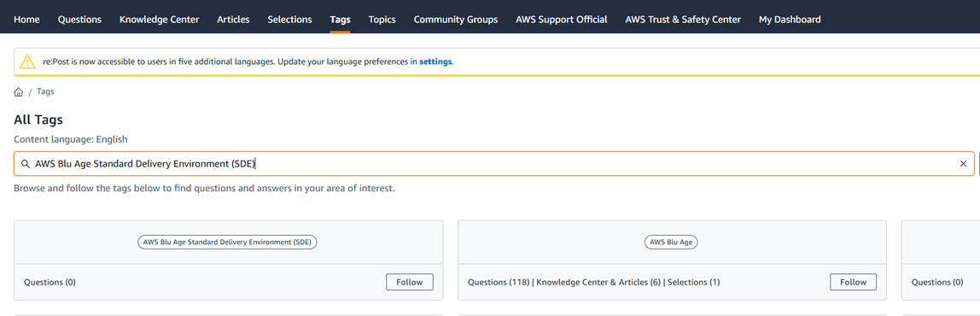The image size is (980, 316).
Task: Click the Content language: English text
Action: [71, 139]
